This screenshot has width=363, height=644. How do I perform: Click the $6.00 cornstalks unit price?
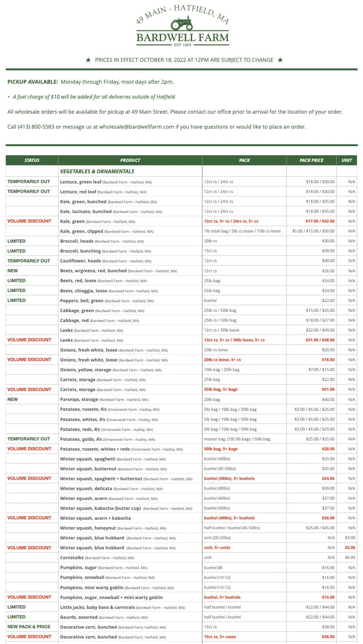coord(350,557)
